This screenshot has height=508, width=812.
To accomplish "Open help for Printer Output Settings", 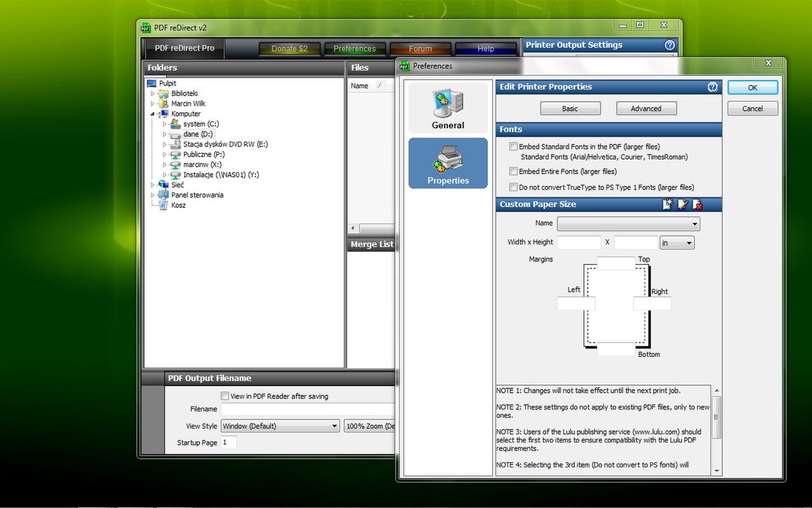I will tap(669, 45).
